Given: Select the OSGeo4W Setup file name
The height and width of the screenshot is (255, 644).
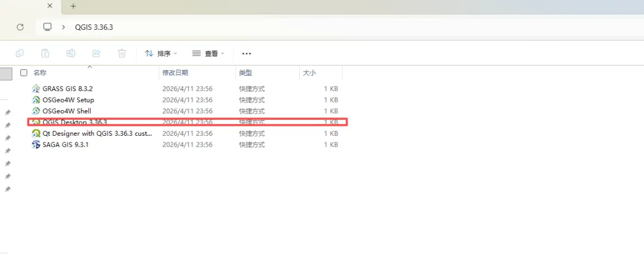Looking at the screenshot, I should 68,99.
